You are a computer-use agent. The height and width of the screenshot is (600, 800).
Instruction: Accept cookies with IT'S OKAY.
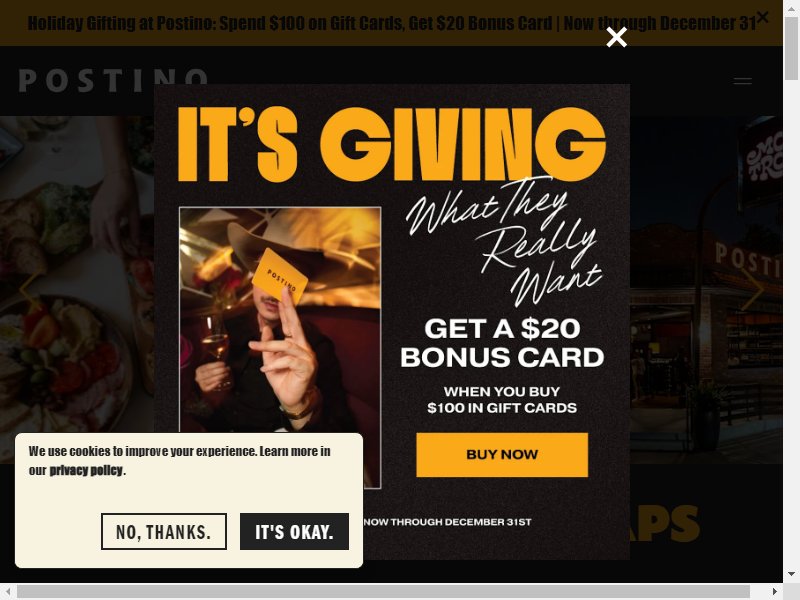(x=294, y=532)
